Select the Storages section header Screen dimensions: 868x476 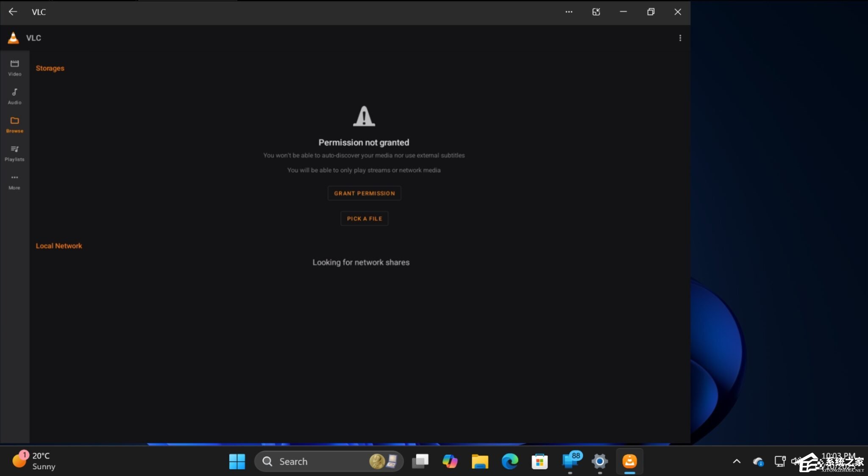[50, 68]
